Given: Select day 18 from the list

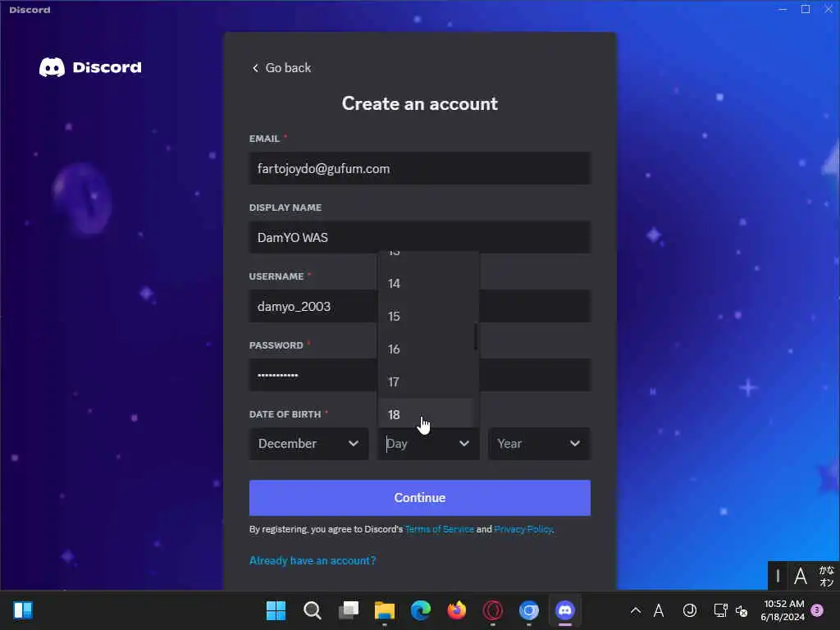Looking at the screenshot, I should tap(426, 413).
